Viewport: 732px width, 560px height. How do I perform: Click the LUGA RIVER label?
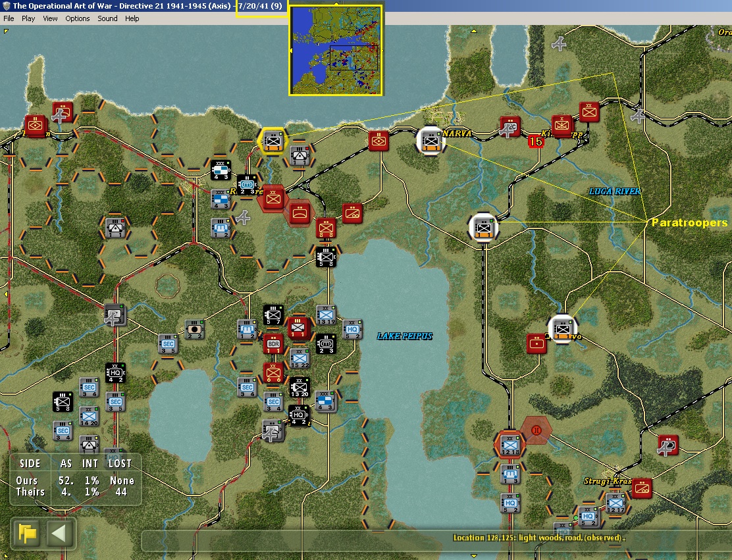pos(614,191)
